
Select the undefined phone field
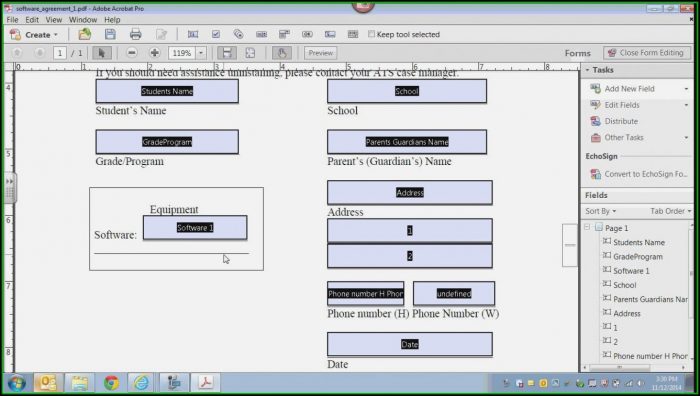pyautogui.click(x=454, y=293)
